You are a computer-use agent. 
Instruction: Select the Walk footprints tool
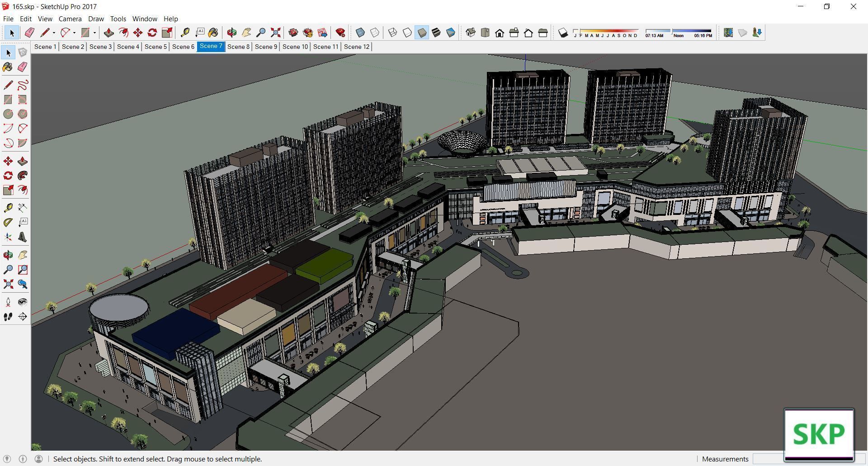click(8, 317)
